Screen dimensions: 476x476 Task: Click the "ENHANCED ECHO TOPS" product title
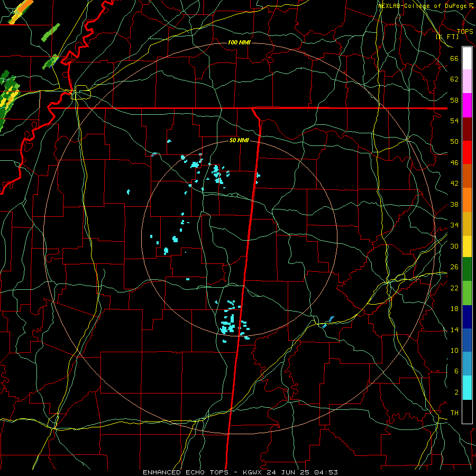click(186, 472)
